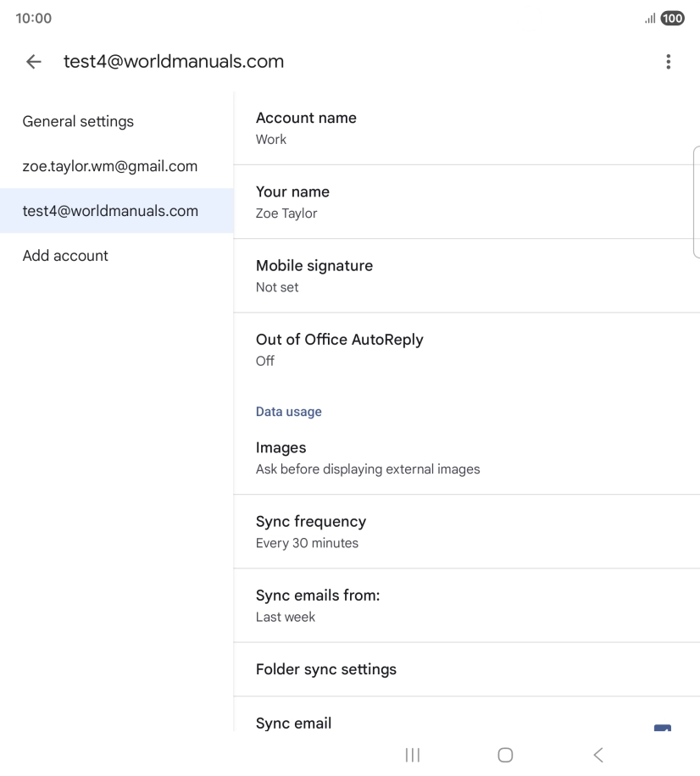Enable Out of Office AutoReply
Image resolution: width=700 pixels, height=776 pixels.
tap(466, 348)
